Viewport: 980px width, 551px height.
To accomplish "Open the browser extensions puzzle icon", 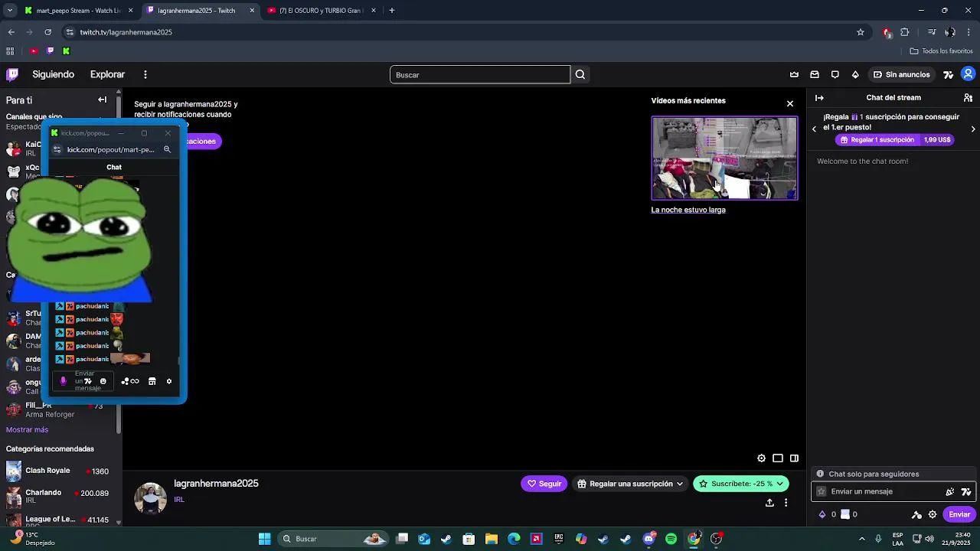I will (905, 32).
